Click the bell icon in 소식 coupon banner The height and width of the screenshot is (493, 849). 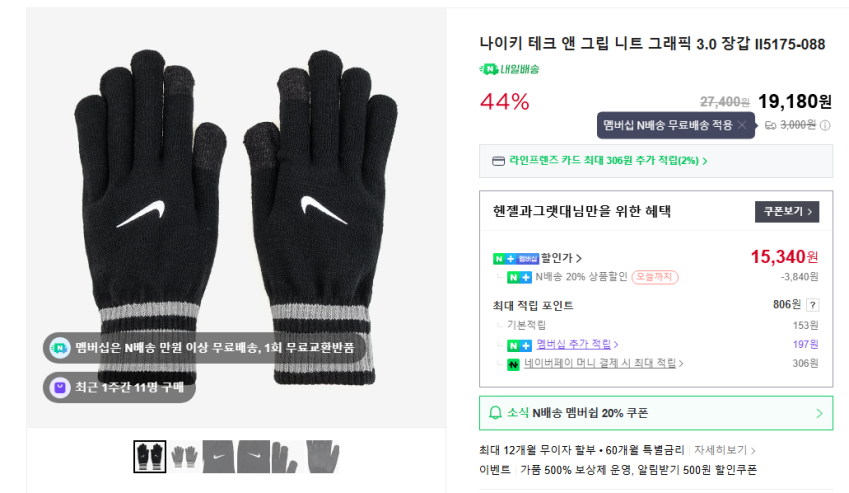pos(495,412)
